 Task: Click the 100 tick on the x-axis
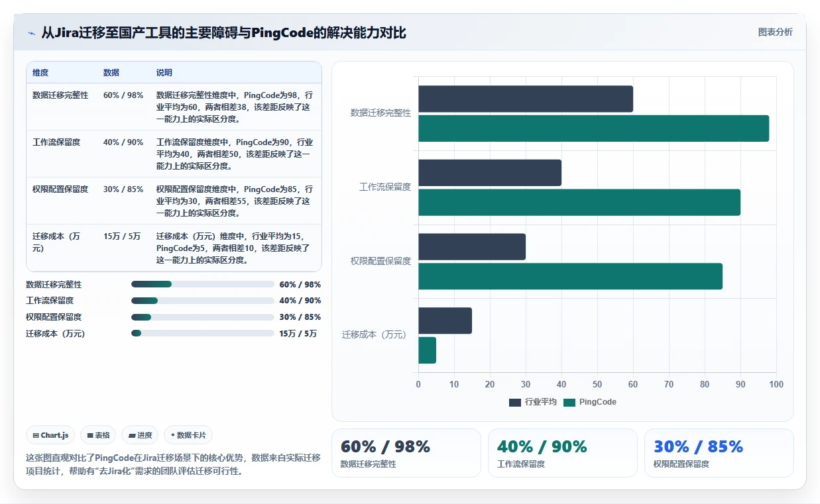pos(776,385)
